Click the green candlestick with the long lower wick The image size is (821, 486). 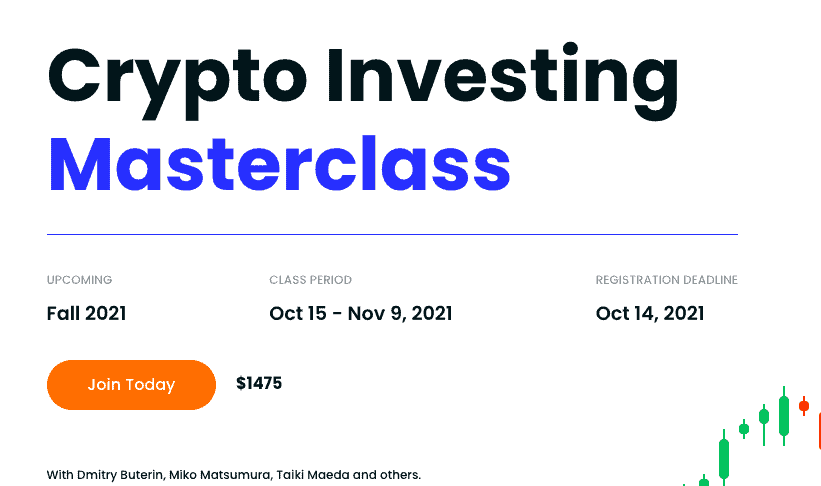coord(764,415)
